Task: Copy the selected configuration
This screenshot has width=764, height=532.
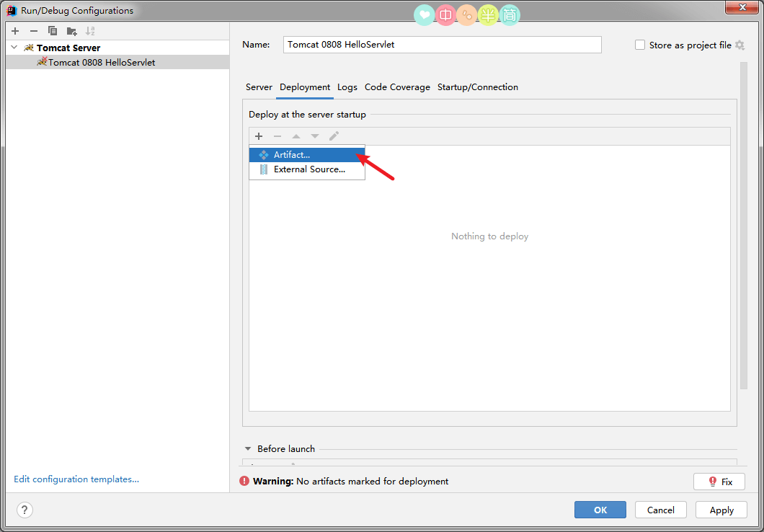Action: coord(53,31)
